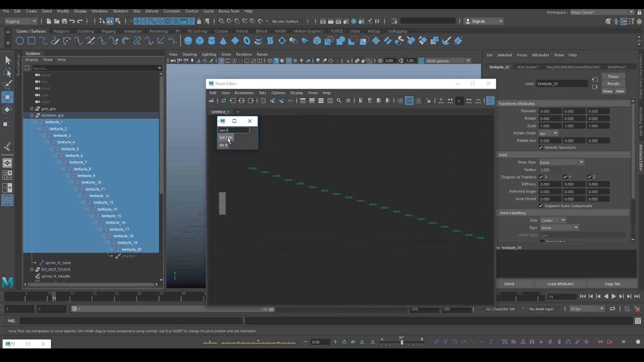The height and width of the screenshot is (362, 644).
Task: Uncheck Segment Scale Compensate
Action: (x=541, y=206)
